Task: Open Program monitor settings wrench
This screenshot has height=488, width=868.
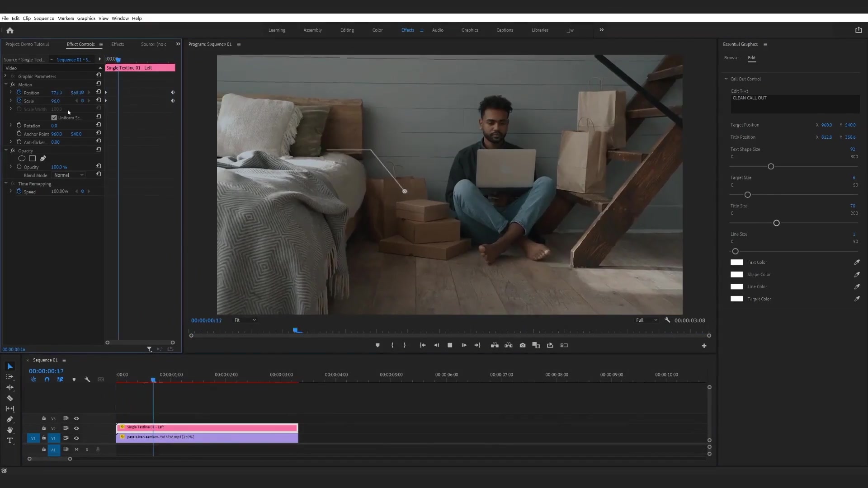Action: 667,320
